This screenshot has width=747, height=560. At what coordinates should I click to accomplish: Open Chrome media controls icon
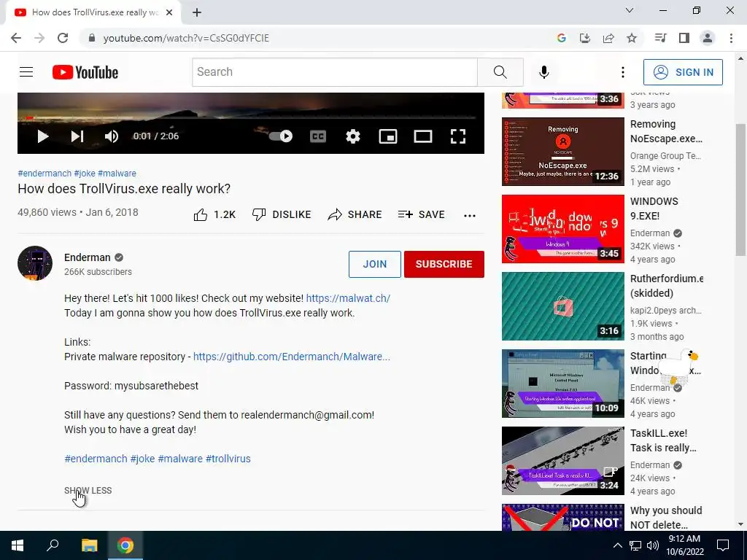[x=660, y=38]
